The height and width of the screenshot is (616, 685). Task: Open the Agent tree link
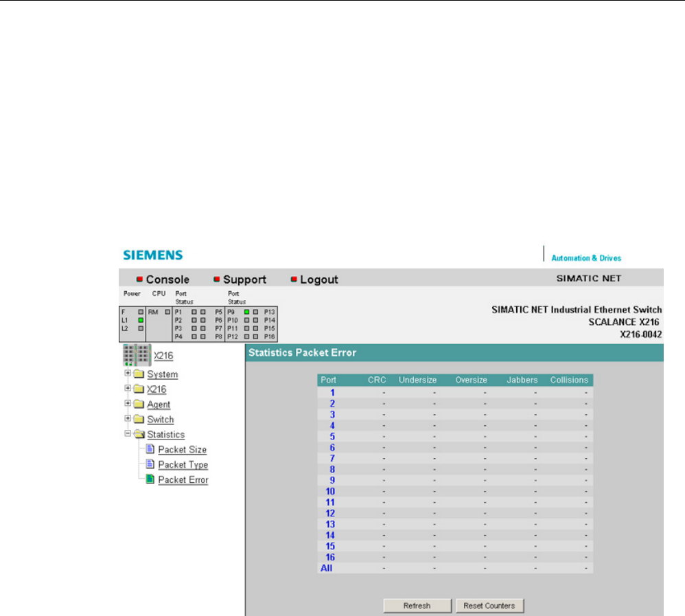tap(159, 404)
